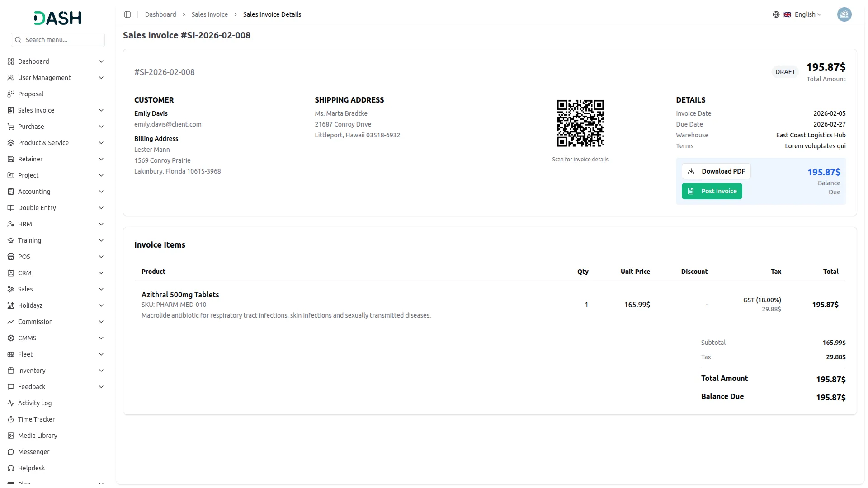Image resolution: width=868 pixels, height=488 pixels.
Task: Click the Media Library image icon
Action: point(11,436)
